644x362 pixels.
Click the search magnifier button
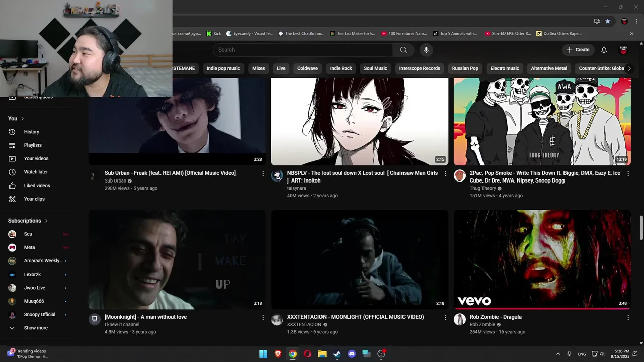coord(403,50)
